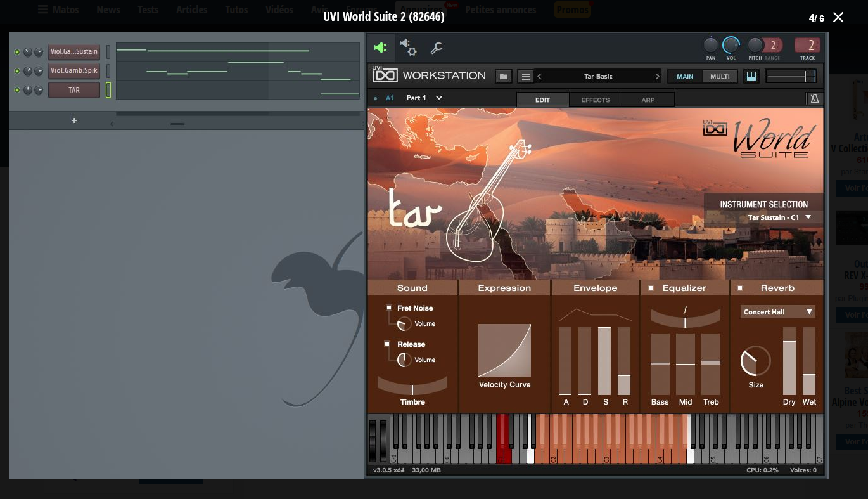868x499 pixels.
Task: Open the UVI Workstation folder browser icon
Action: (x=504, y=77)
